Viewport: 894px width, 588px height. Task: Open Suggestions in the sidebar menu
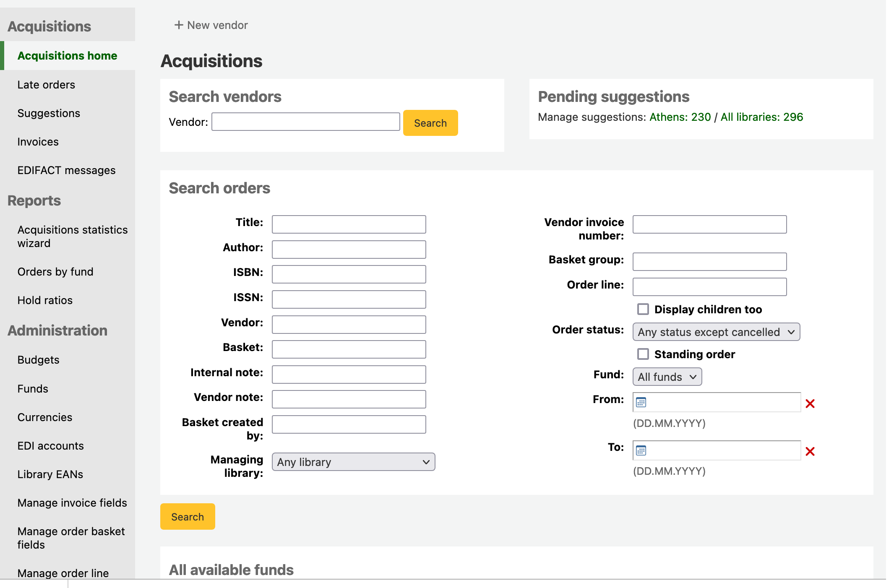49,113
